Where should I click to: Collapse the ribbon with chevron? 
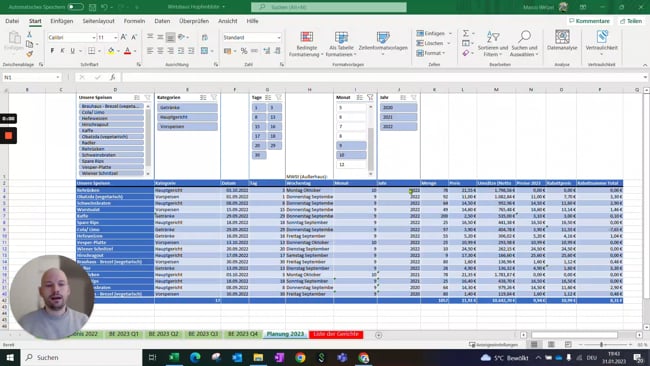(x=645, y=65)
